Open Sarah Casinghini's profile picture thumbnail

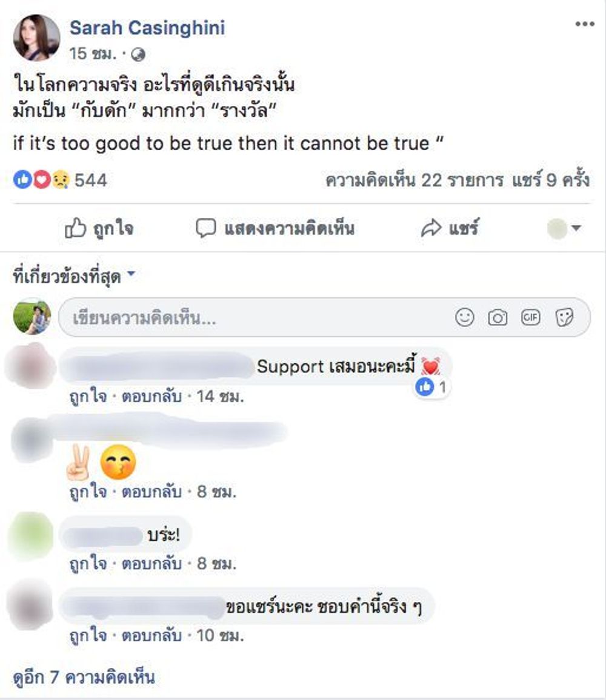click(x=36, y=38)
